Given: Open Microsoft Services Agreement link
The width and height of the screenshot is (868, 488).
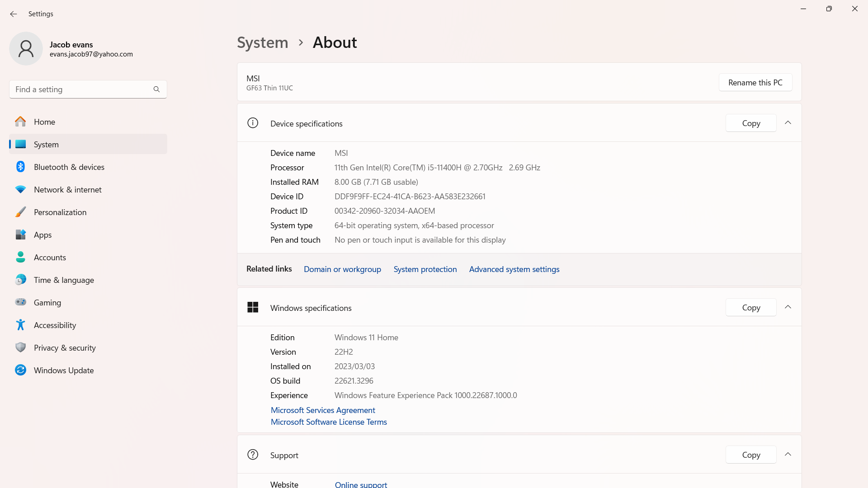Looking at the screenshot, I should [x=323, y=410].
